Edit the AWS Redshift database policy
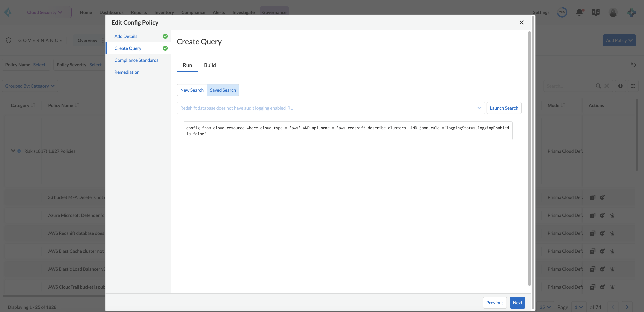This screenshot has width=644, height=312. tap(602, 233)
